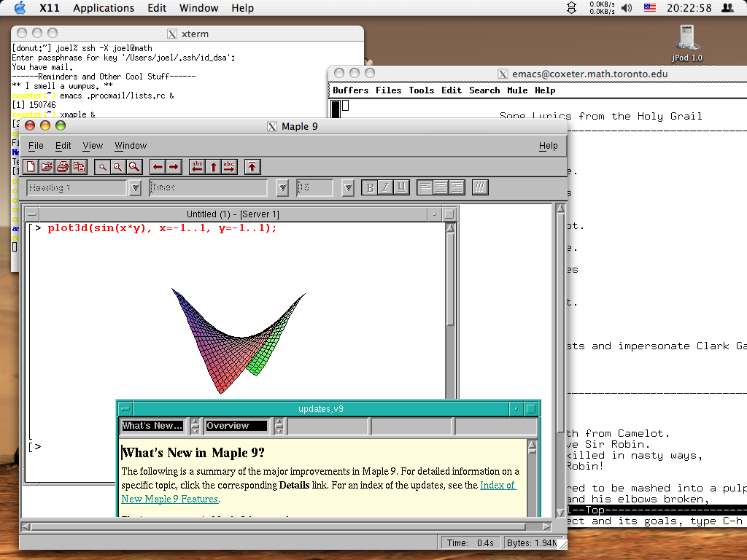Toggle Underline formatting button

[x=401, y=187]
